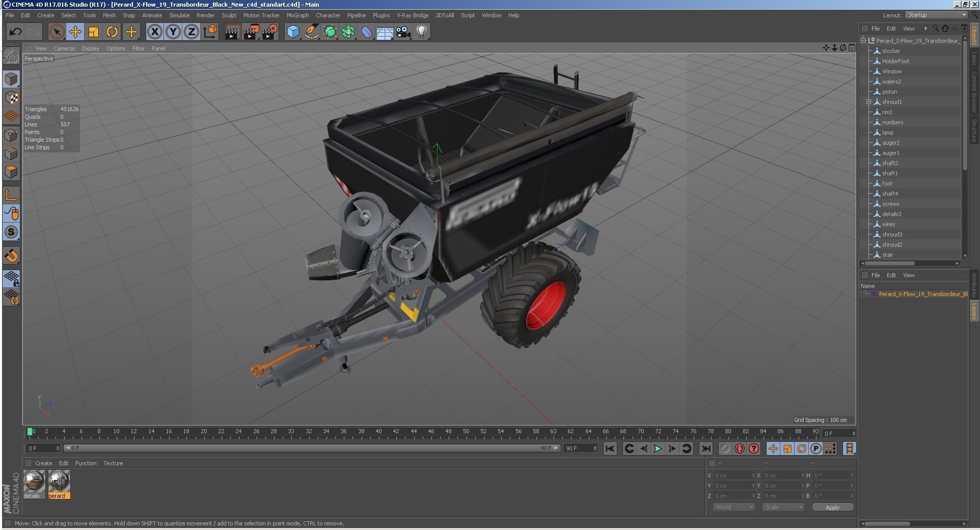Click the timeline frame range slider
Screen dimensions: 980x530
pyautogui.click(x=312, y=448)
